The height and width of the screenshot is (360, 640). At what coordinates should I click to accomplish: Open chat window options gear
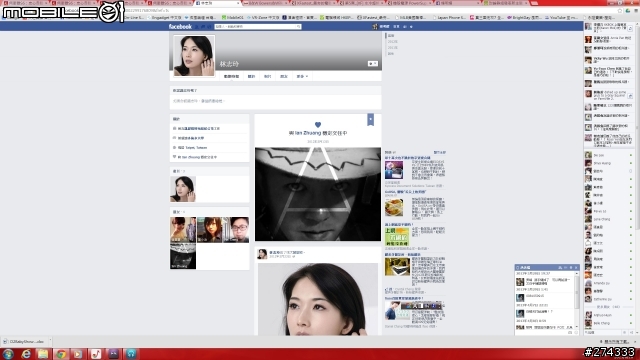click(x=571, y=267)
